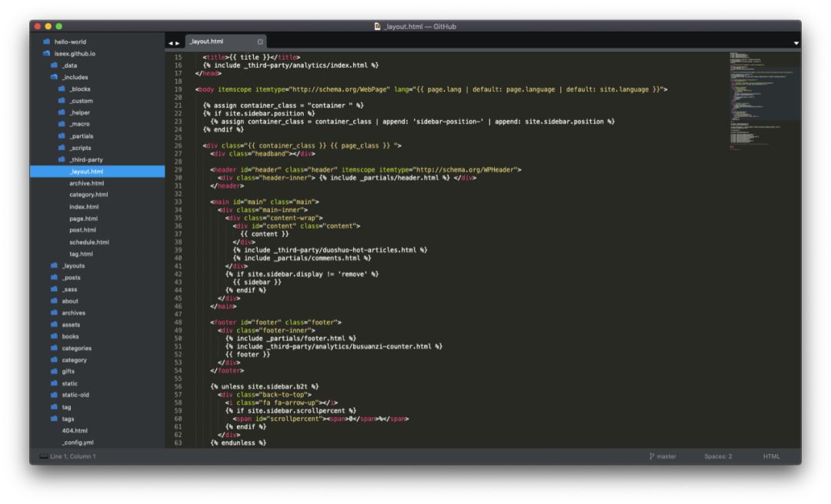Click the _sass folder icon
The width and height of the screenshot is (831, 504).
(54, 289)
